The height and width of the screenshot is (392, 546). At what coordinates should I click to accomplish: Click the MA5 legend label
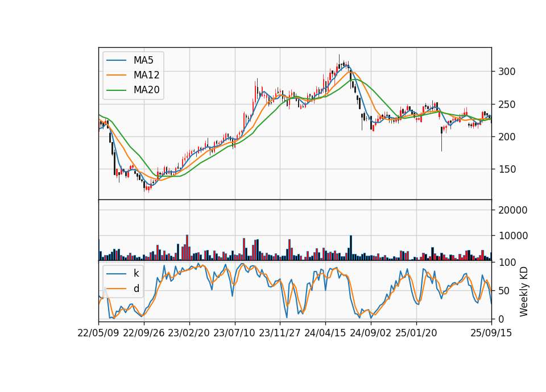[143, 60]
